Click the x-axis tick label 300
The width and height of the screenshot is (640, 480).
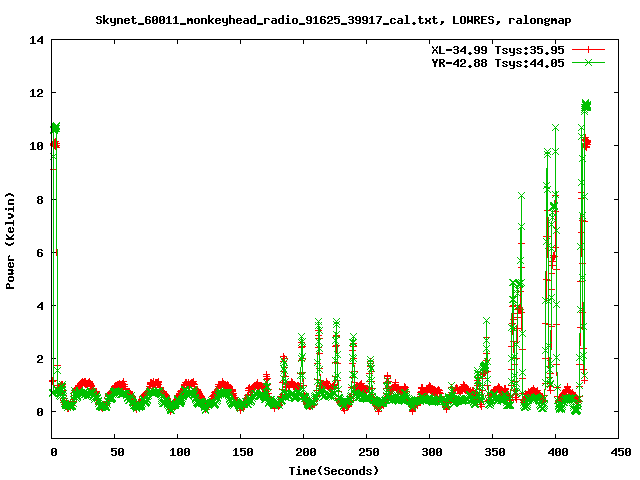point(432,452)
